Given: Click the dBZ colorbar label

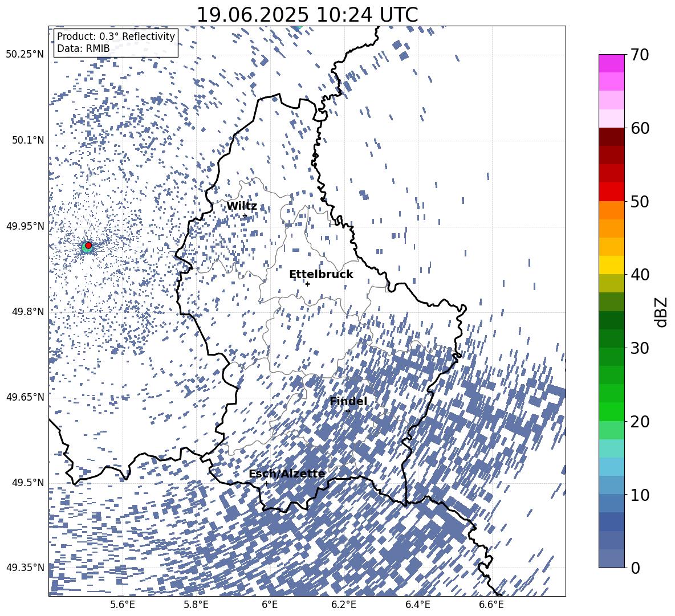Looking at the screenshot, I should point(661,312).
